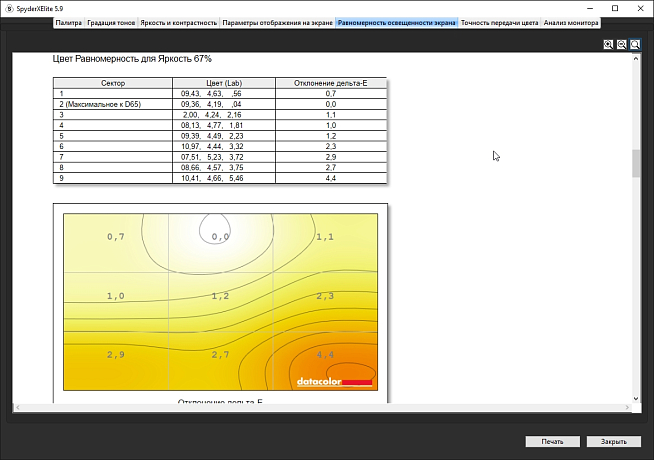Click the SpyderXElite app icon in title bar
The width and height of the screenshot is (654, 460).
pyautogui.click(x=8, y=7)
